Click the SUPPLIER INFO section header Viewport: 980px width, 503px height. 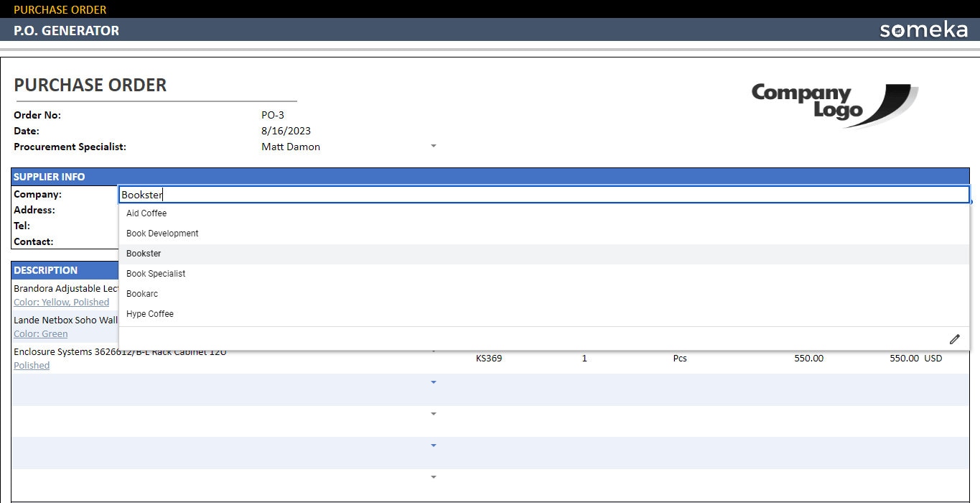(50, 176)
